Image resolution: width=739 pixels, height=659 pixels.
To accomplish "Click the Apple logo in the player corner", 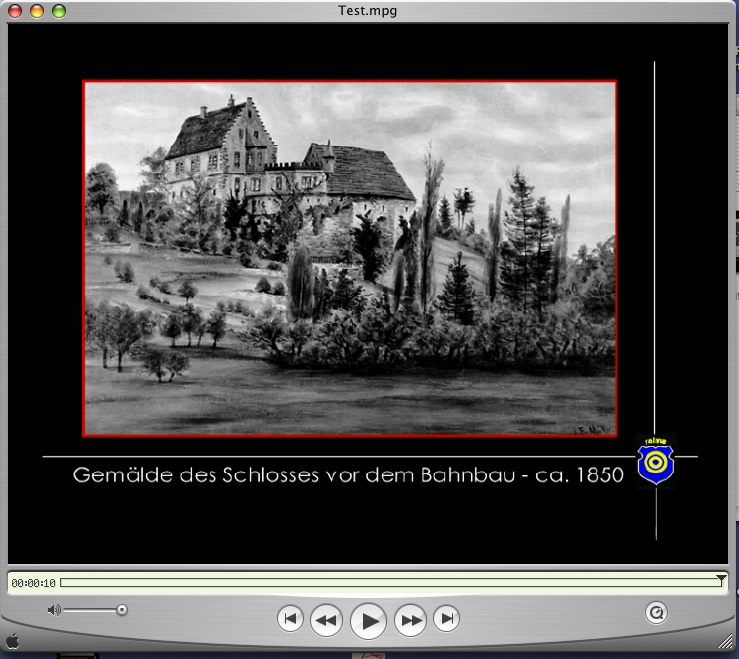I will click(x=13, y=640).
